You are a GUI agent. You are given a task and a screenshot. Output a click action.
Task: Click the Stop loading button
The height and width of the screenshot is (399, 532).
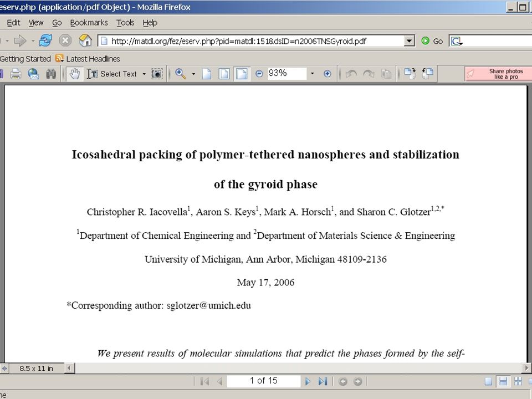pos(65,40)
